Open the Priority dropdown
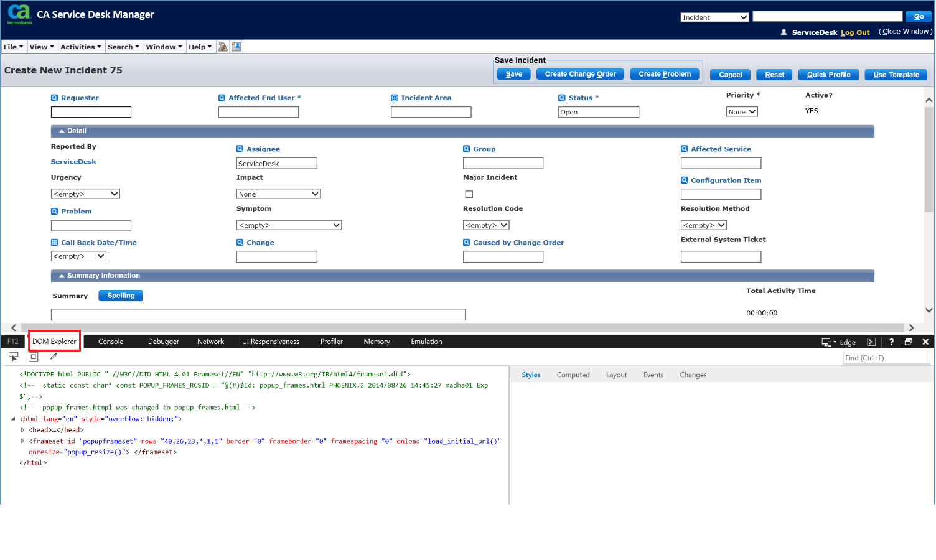This screenshot has width=936, height=560. click(742, 111)
